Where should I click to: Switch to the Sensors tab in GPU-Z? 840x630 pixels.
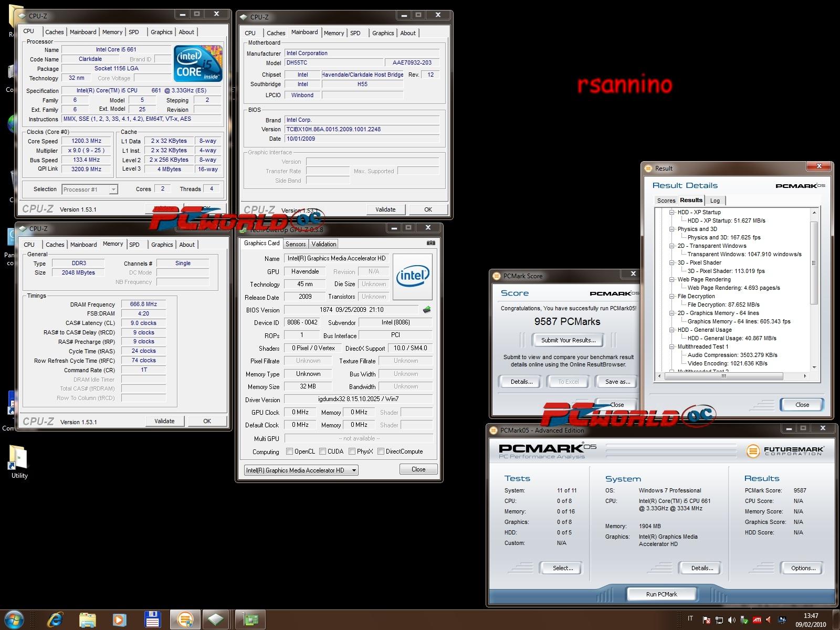point(296,244)
